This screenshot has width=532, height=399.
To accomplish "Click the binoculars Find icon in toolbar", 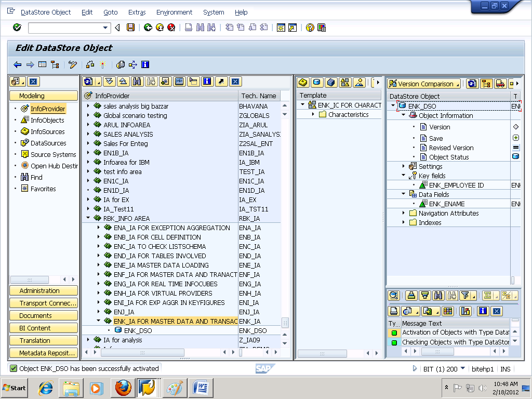I will 200,28.
